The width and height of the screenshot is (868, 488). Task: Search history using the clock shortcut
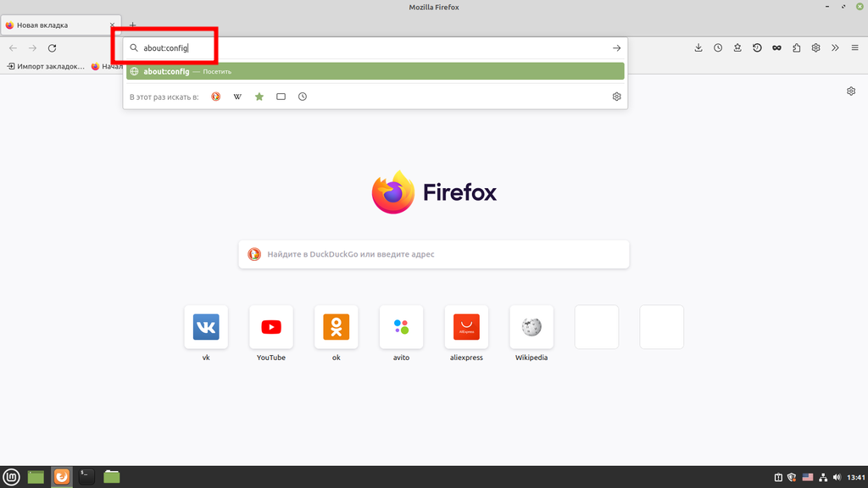click(x=303, y=97)
